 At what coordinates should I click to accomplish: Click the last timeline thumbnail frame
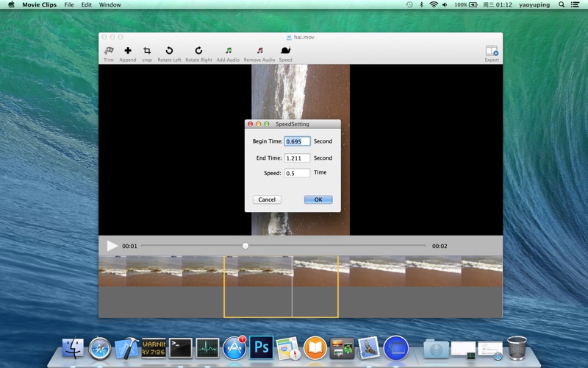(482, 271)
